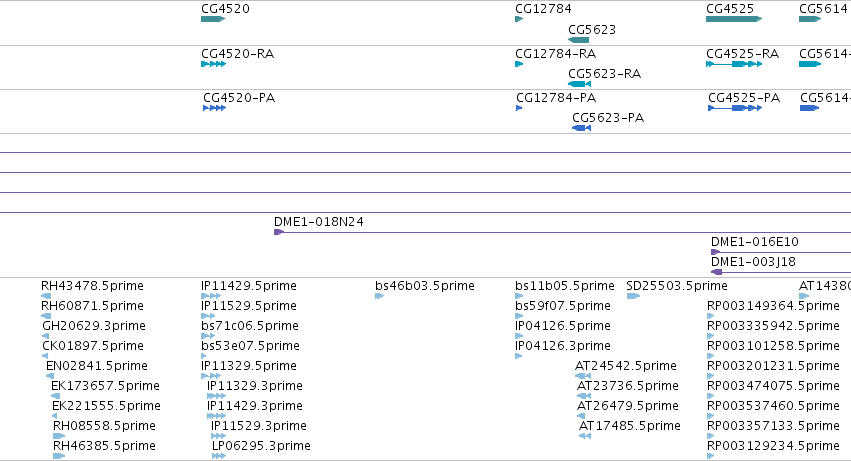Select the CG12784-PA protein glyph

519,108
